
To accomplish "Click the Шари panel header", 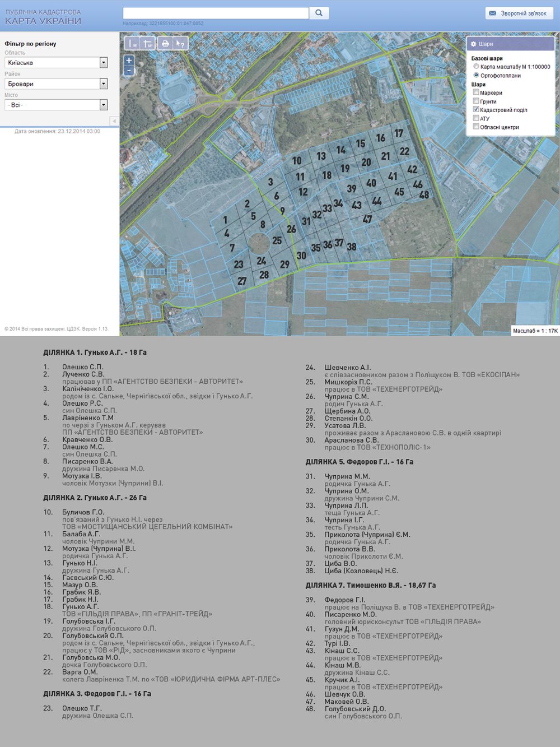I will click(510, 44).
